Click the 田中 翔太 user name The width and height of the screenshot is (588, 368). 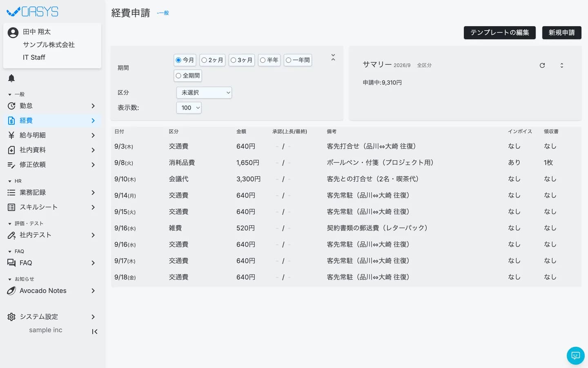[x=37, y=32]
